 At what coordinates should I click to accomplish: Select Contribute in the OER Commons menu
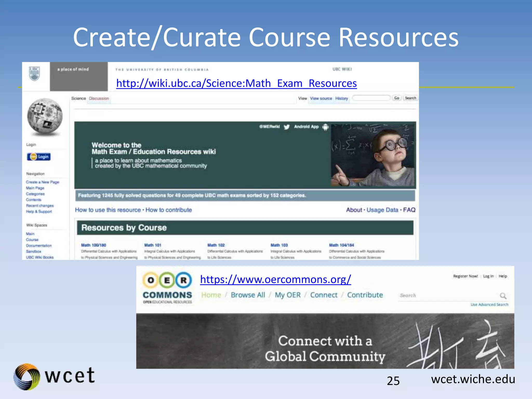click(365, 295)
